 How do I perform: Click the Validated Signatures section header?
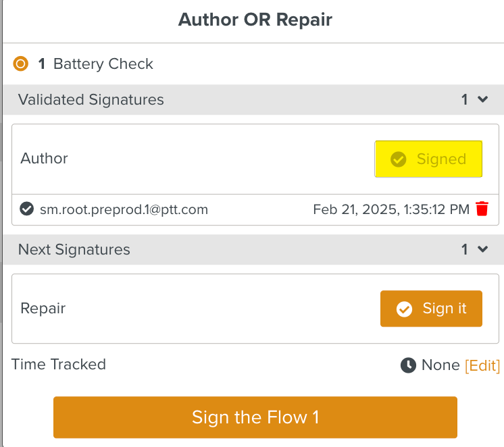[91, 99]
